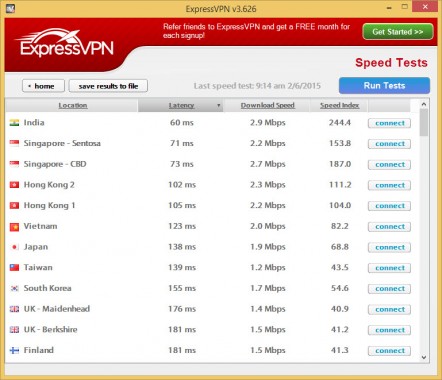Click the 176 ms latency value
This screenshot has width=442, height=380.
182,309
